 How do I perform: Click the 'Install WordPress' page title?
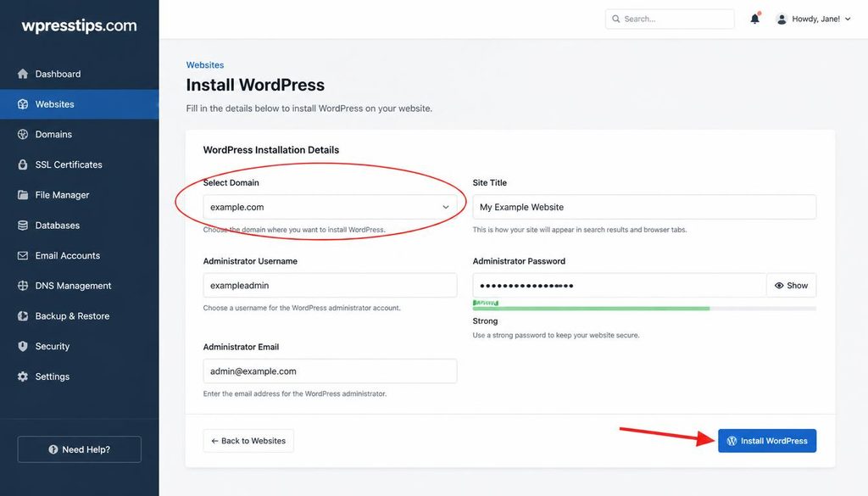pyautogui.click(x=255, y=85)
